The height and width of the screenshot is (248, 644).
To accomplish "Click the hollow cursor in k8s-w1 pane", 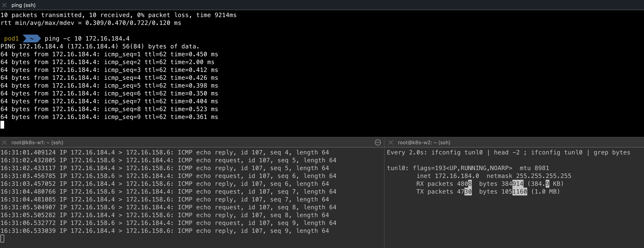I will (x=2, y=239).
